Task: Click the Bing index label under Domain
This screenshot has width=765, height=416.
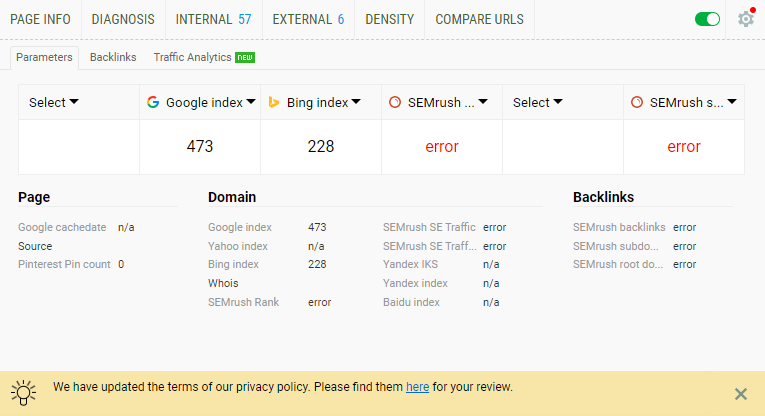Action: click(233, 264)
